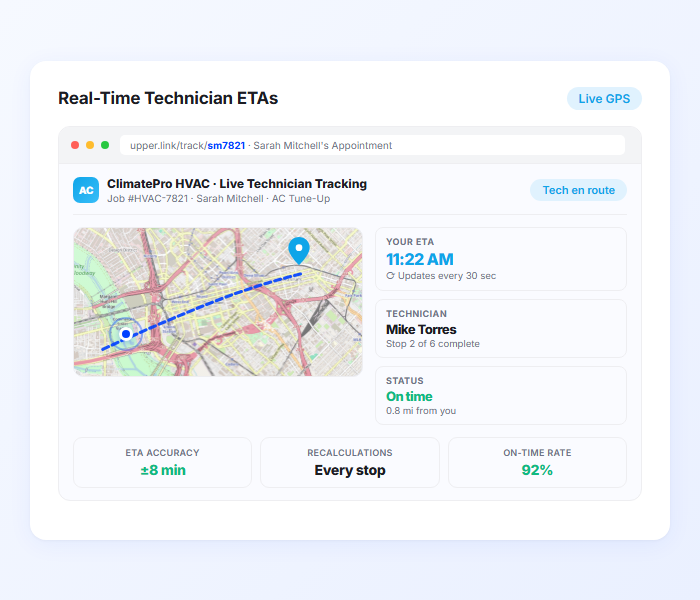Click the TECHNICIAN card label
The height and width of the screenshot is (600, 700).
(416, 314)
